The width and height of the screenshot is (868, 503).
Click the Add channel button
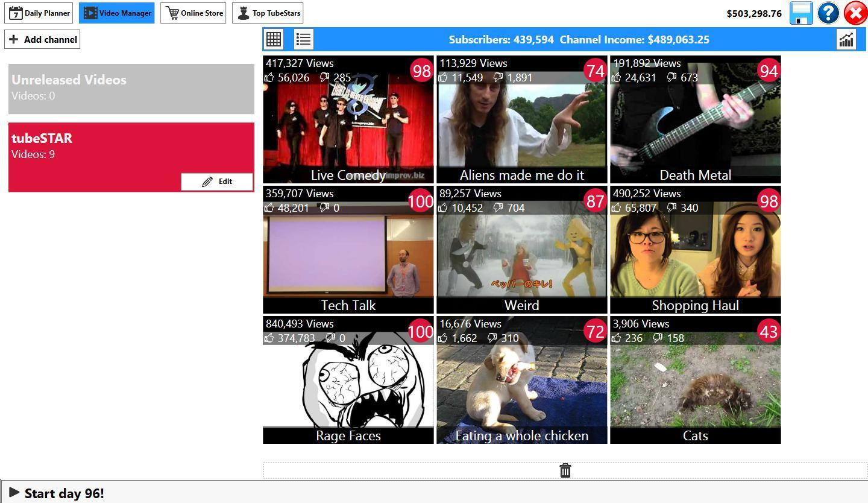(x=42, y=39)
